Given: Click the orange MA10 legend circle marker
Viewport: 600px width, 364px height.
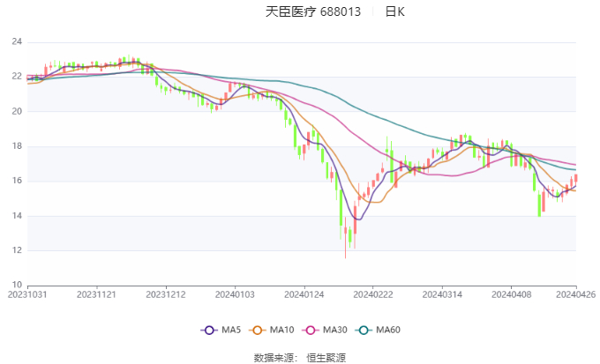Looking at the screenshot, I should 259,330.
